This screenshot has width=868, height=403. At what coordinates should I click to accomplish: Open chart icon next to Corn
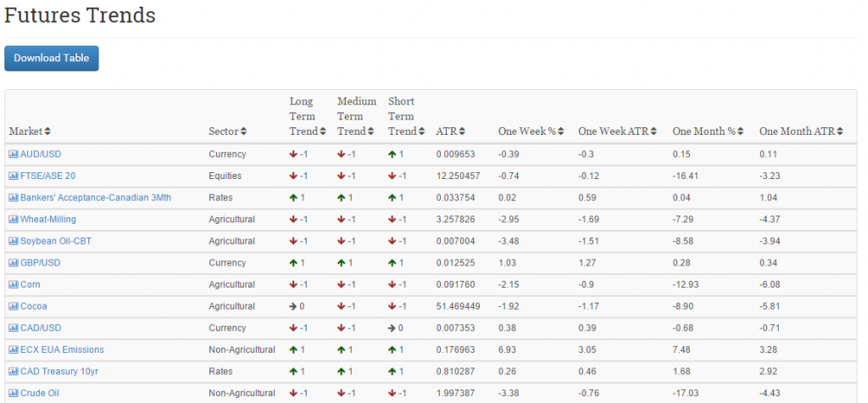[14, 284]
